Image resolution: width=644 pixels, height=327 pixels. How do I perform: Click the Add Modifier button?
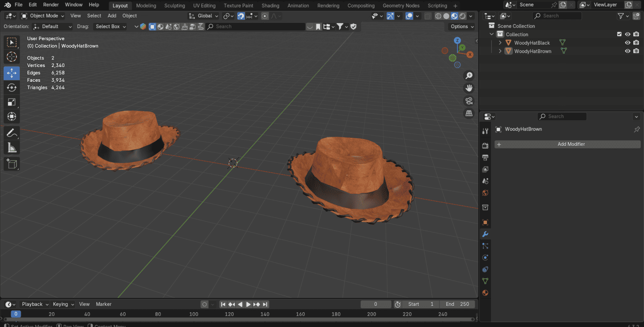[x=567, y=144]
